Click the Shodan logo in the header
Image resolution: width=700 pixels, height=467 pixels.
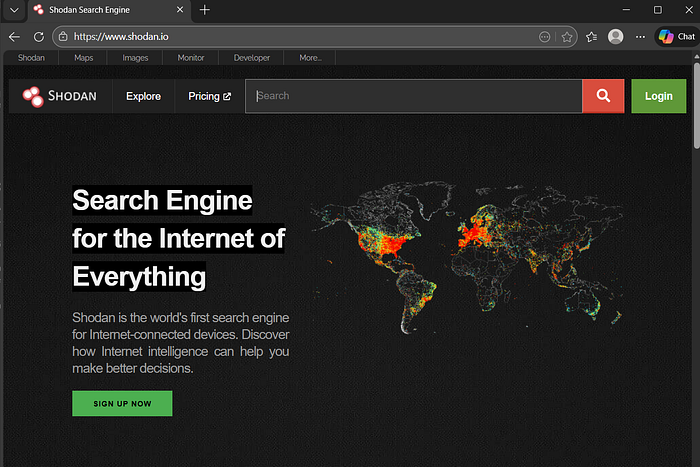pos(60,96)
